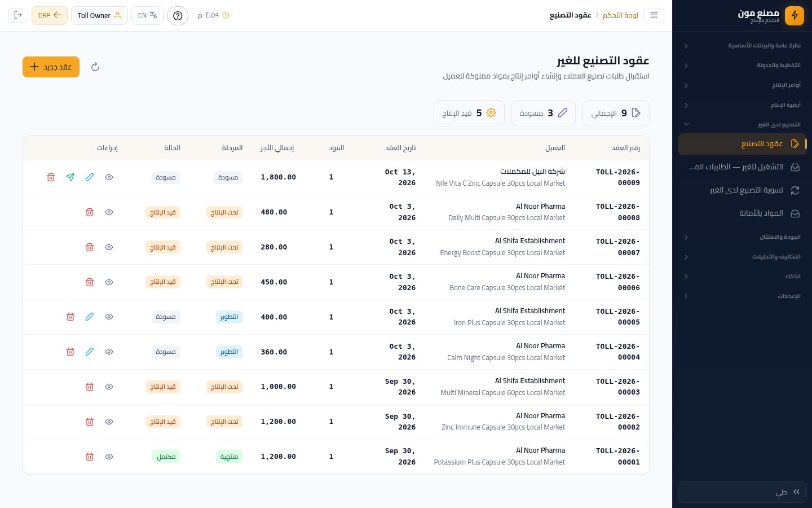Expand الذكاء sidebar section

(742, 277)
